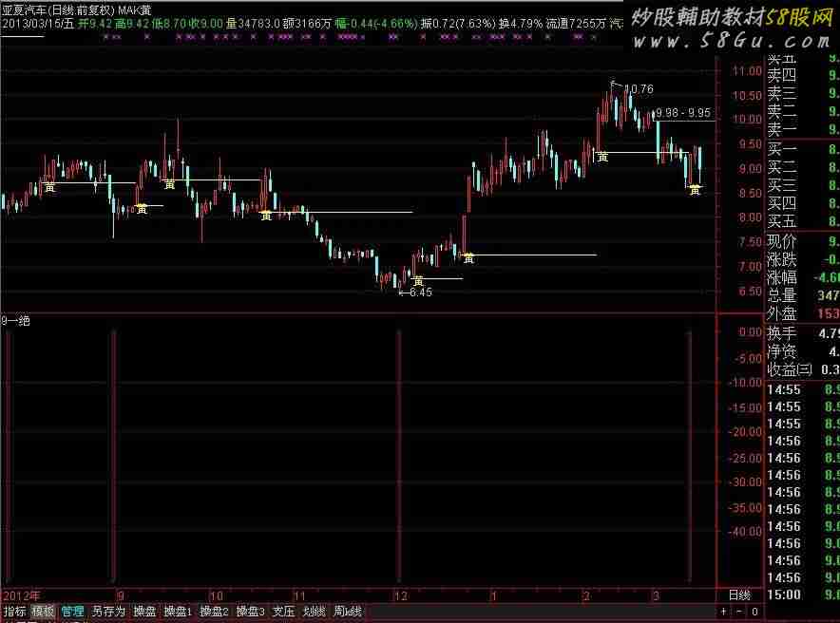
Task: Click the 总量 quote row
Action: point(803,295)
